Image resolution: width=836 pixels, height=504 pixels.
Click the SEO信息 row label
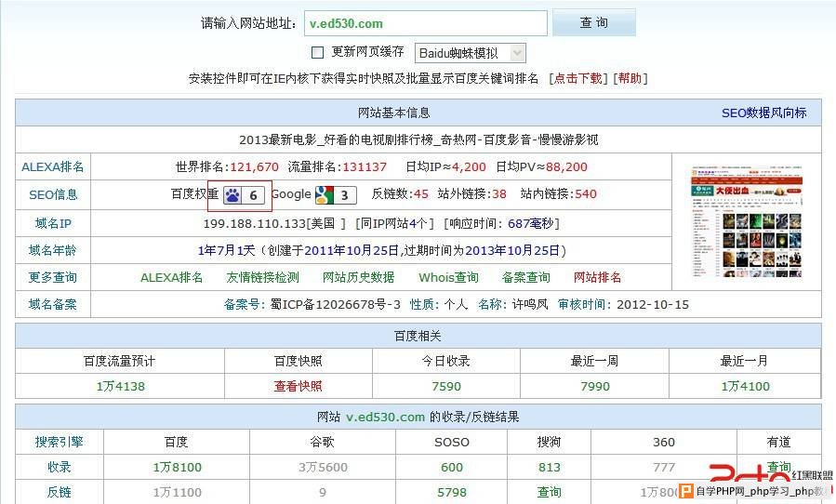point(53,194)
